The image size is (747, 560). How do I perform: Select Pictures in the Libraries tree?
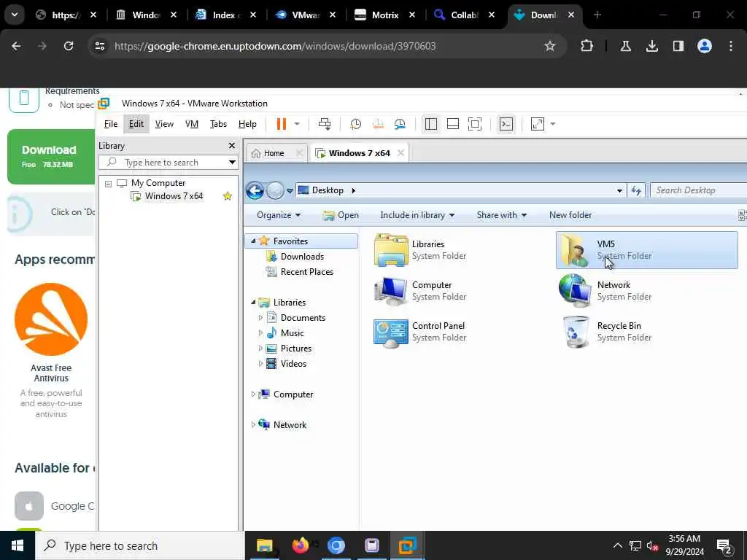[296, 349]
